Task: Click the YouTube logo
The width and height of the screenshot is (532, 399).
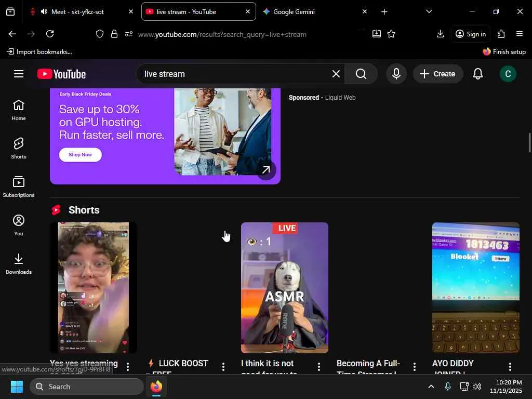Action: [61, 74]
